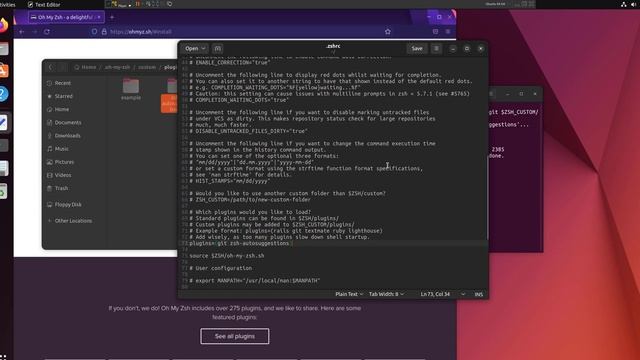Open Ubuntu Software from the dock
640x360 pixels.
3,71
